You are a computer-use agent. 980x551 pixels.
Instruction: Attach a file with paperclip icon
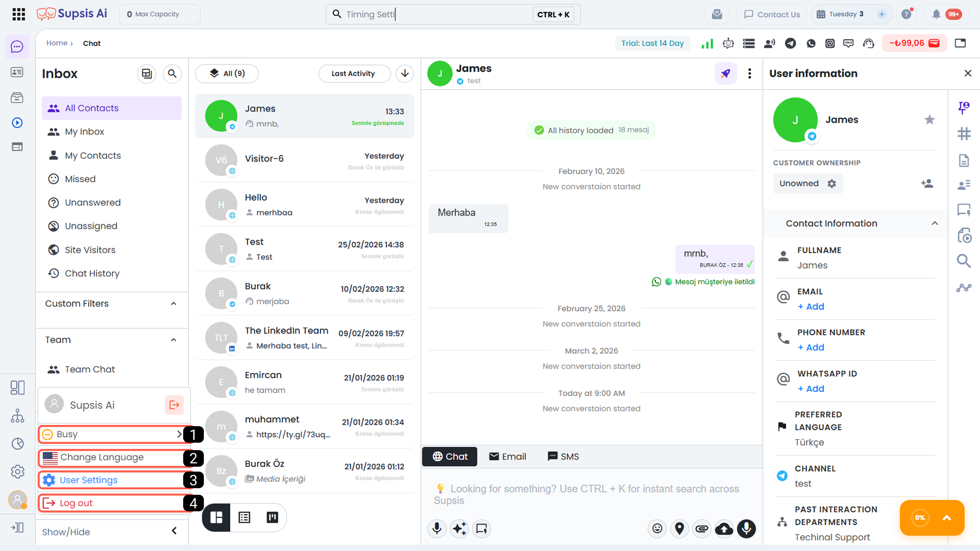[702, 528]
